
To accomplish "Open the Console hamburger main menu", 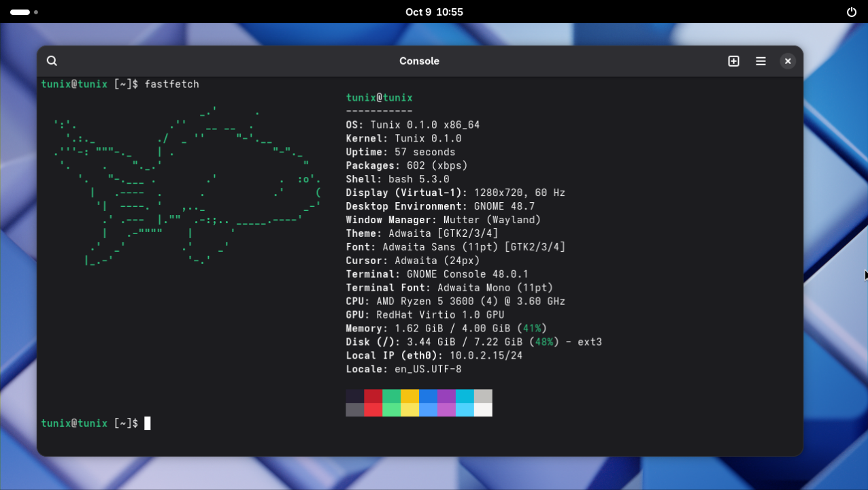I will (x=761, y=61).
